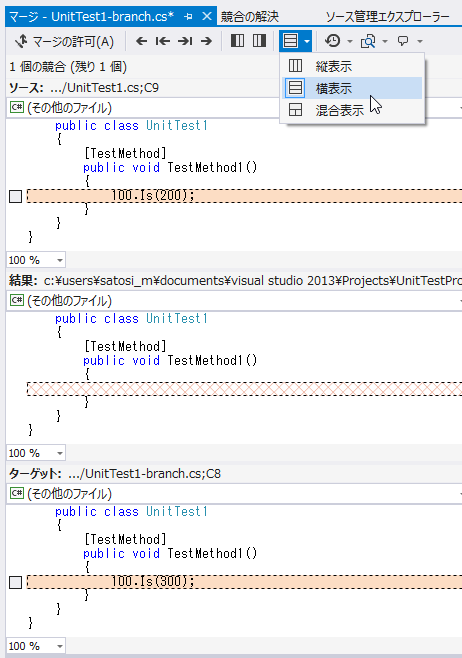
Task: Click C# file icon in result pane combo
Action: [17, 300]
